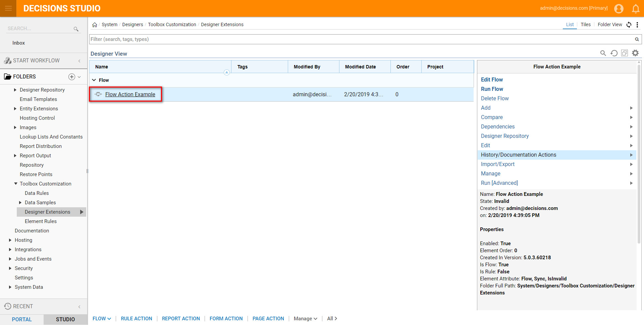This screenshot has height=325, width=644.
Task: Open Run [Advanced] submenu
Action: coord(556,183)
